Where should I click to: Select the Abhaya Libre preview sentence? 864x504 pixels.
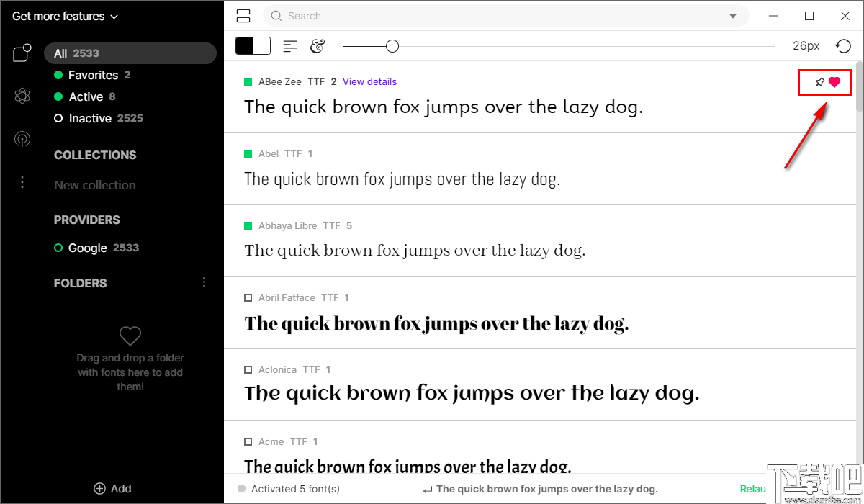point(415,251)
